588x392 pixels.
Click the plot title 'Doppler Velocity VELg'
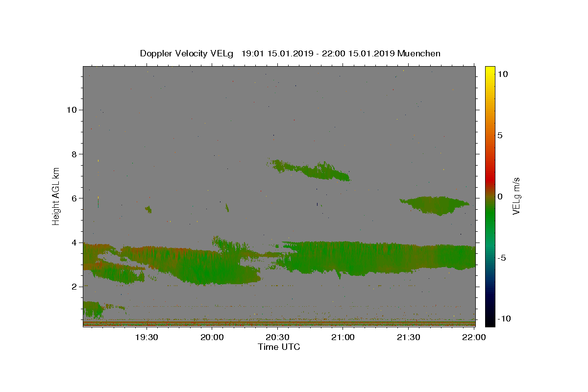(x=187, y=53)
